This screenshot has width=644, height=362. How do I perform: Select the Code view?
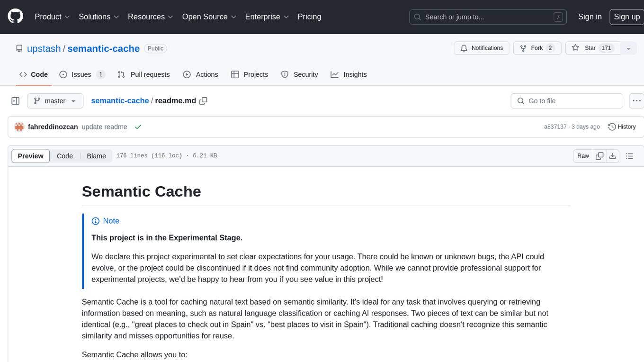click(65, 156)
